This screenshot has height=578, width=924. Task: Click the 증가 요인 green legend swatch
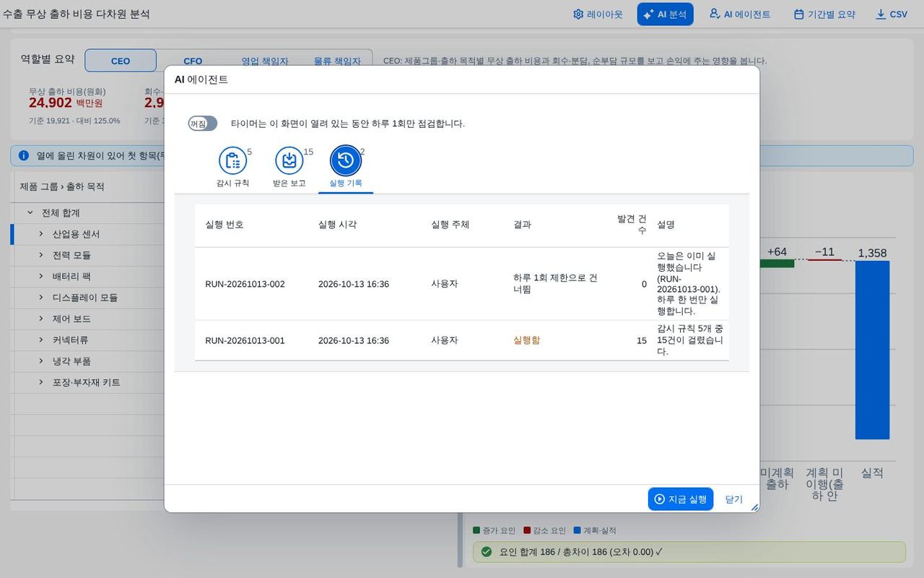pos(476,530)
